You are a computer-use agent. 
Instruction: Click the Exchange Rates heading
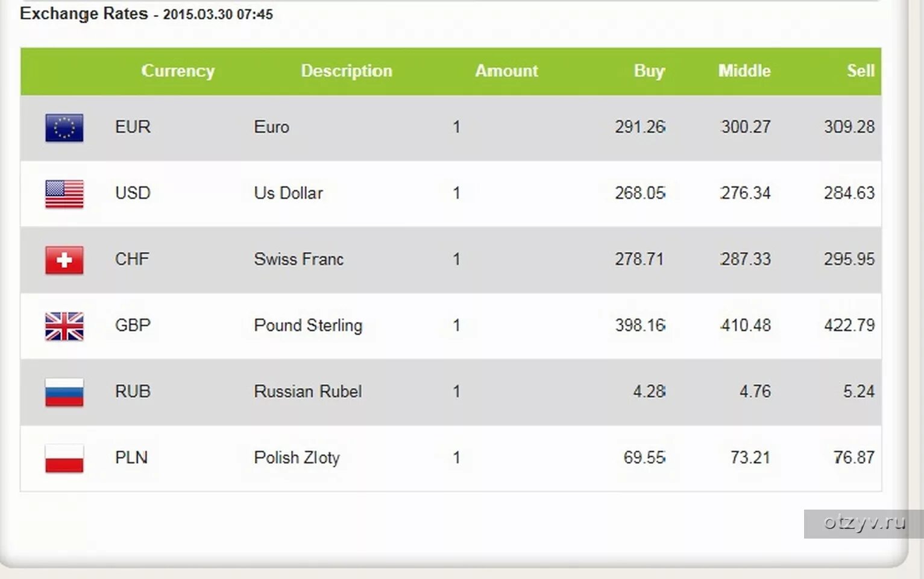[x=84, y=14]
